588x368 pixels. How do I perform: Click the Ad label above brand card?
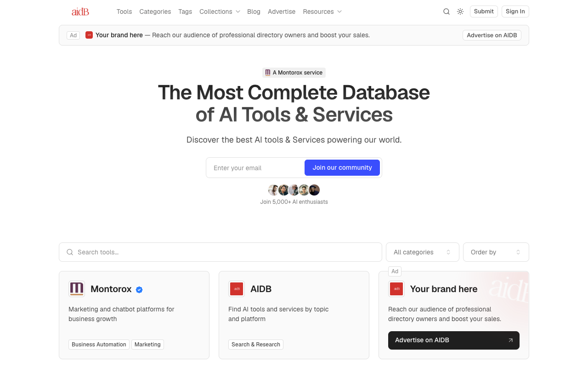[x=395, y=271]
